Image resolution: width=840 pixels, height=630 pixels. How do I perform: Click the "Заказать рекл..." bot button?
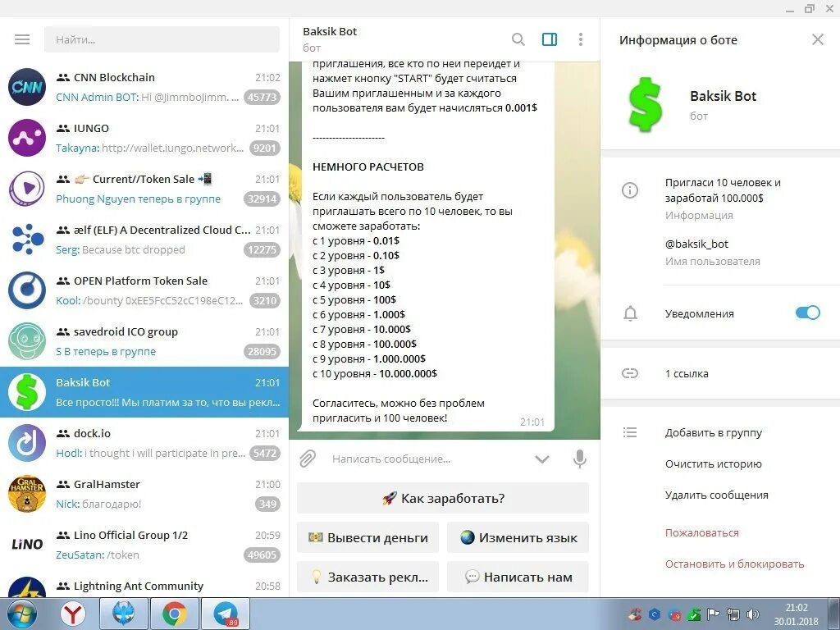[x=368, y=577]
